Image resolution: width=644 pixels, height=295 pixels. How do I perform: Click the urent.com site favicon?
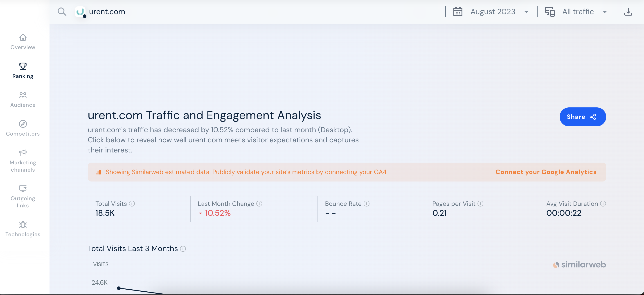tap(80, 12)
